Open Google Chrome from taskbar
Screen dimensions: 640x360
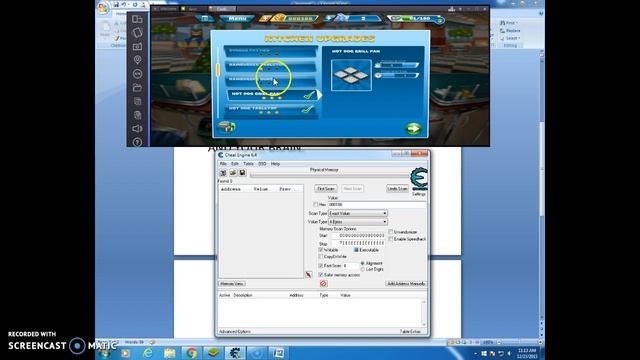(x=191, y=353)
